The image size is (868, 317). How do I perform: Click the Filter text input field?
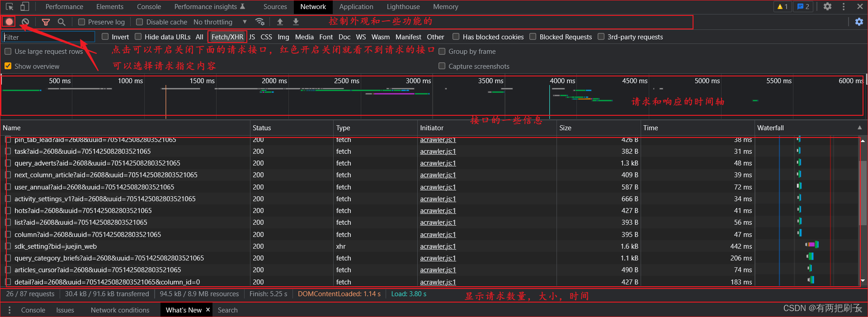coord(49,37)
